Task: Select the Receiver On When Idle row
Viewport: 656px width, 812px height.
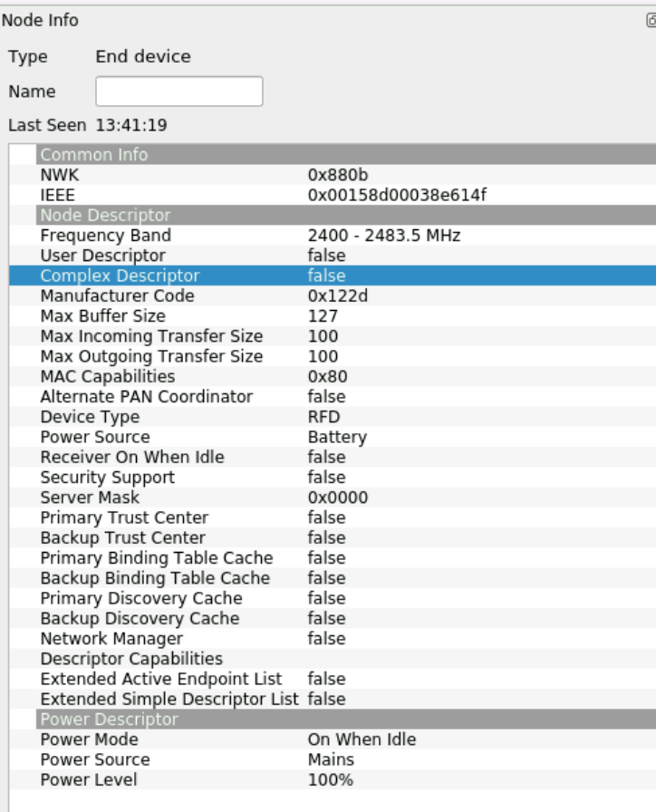Action: 333,458
